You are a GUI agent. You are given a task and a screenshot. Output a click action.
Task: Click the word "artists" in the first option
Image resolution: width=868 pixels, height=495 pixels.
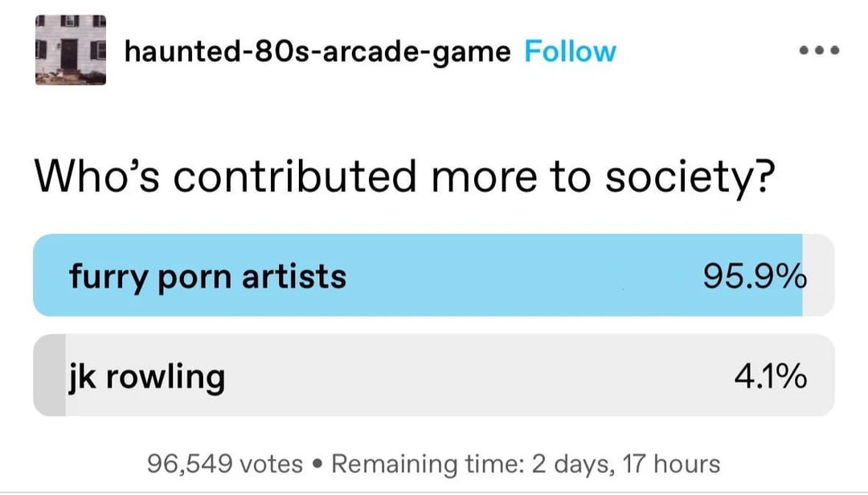point(294,276)
